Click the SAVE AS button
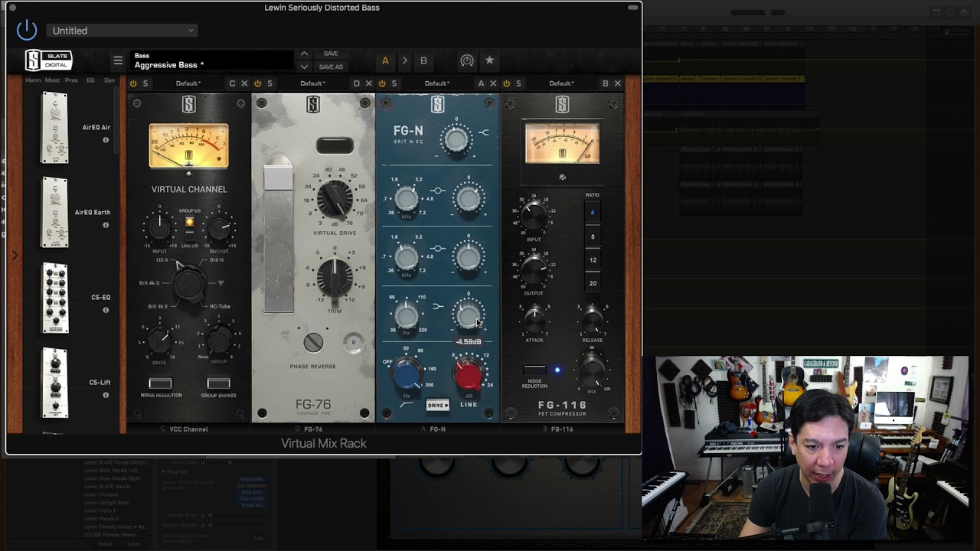980x551 pixels. click(x=331, y=67)
